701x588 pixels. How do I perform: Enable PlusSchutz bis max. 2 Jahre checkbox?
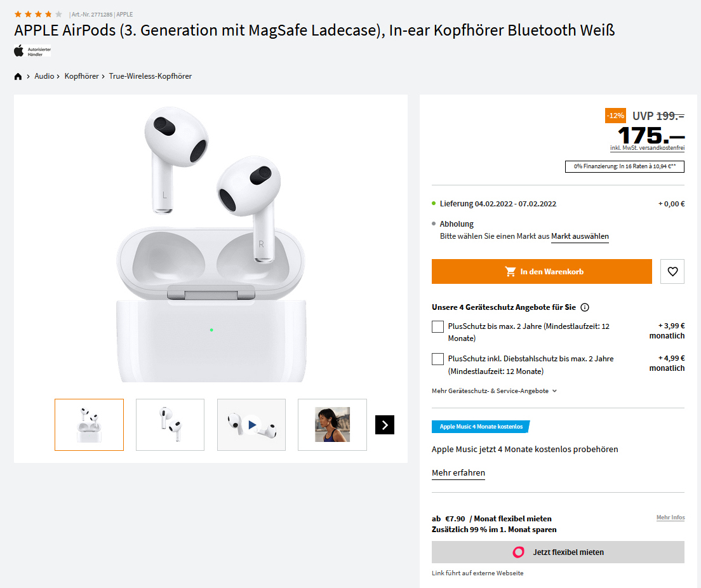(437, 326)
